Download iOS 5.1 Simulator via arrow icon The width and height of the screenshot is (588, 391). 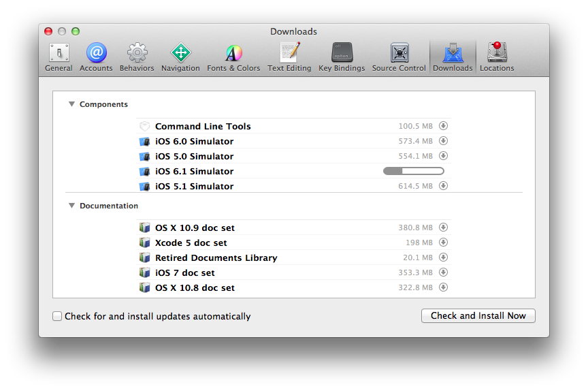(x=443, y=186)
